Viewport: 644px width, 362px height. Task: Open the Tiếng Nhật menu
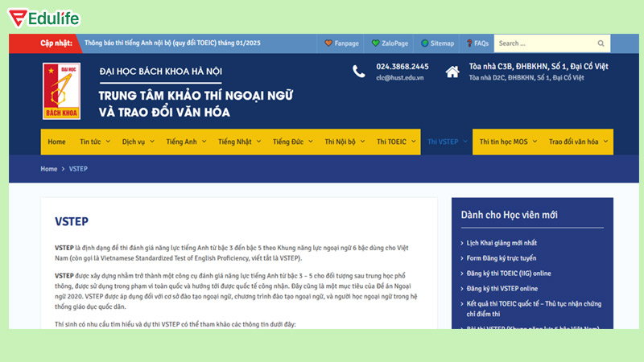239,142
